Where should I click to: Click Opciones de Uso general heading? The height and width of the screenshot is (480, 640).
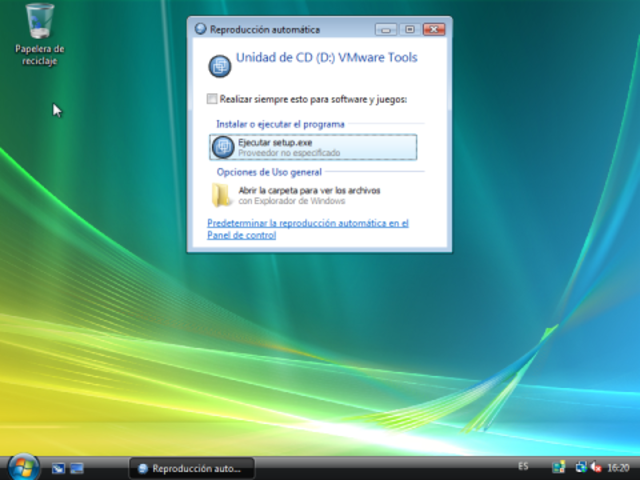tap(269, 172)
